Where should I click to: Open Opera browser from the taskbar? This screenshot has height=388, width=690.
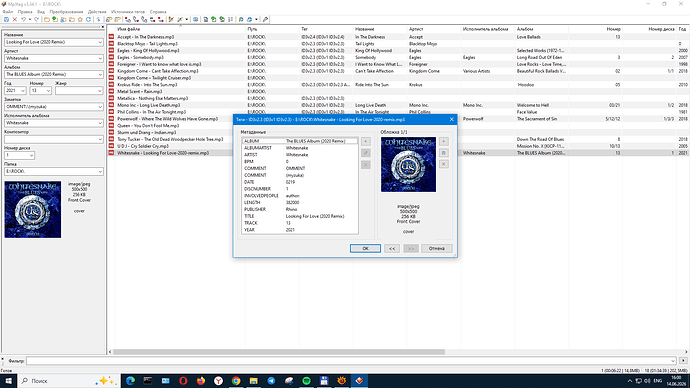click(183, 381)
